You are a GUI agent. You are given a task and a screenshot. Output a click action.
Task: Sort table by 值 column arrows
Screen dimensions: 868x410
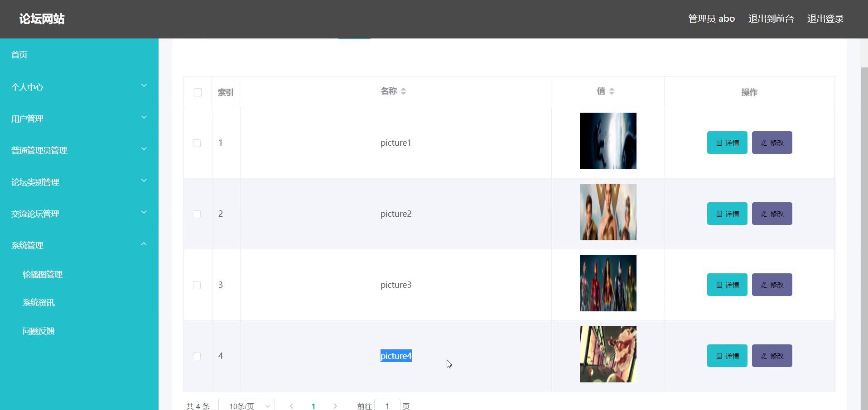click(x=612, y=91)
